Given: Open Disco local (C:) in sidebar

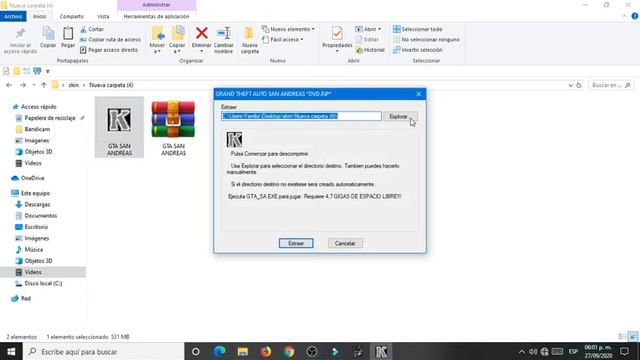Looking at the screenshot, I should point(43,284).
